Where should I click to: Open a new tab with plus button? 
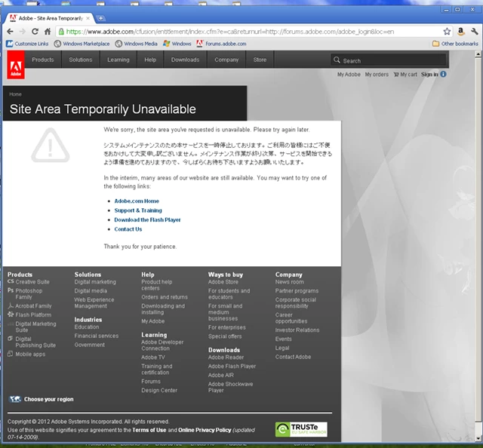[x=100, y=18]
